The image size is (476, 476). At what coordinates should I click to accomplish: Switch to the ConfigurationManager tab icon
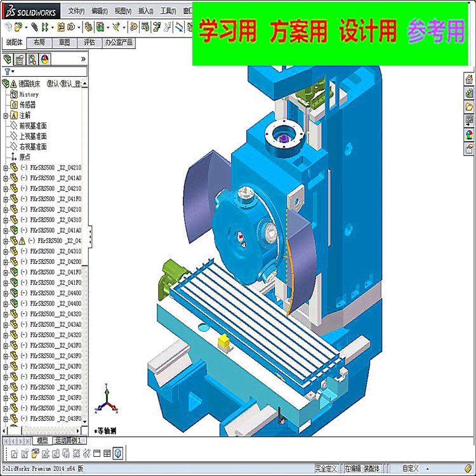(x=32, y=59)
